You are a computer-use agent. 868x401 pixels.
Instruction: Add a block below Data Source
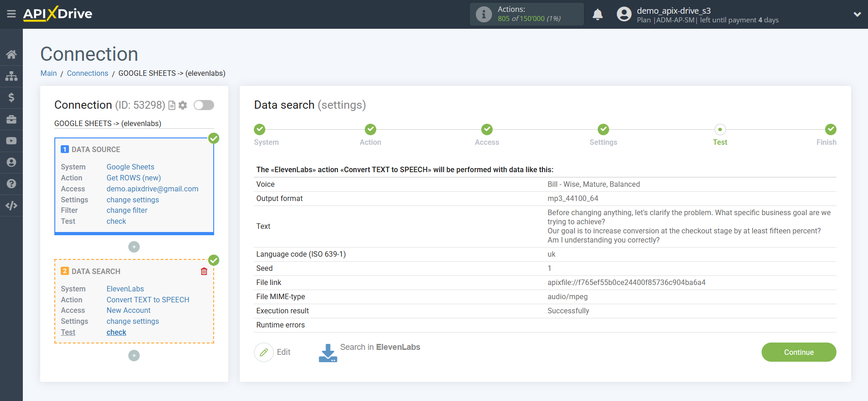[134, 247]
